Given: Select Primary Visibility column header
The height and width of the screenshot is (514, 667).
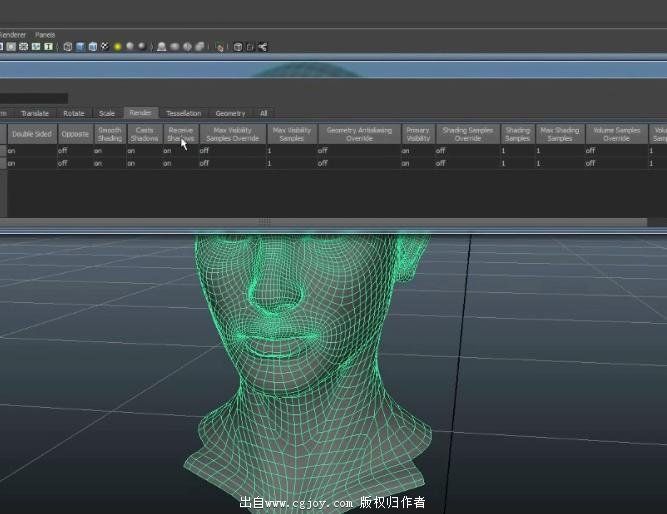Looking at the screenshot, I should click(x=418, y=134).
